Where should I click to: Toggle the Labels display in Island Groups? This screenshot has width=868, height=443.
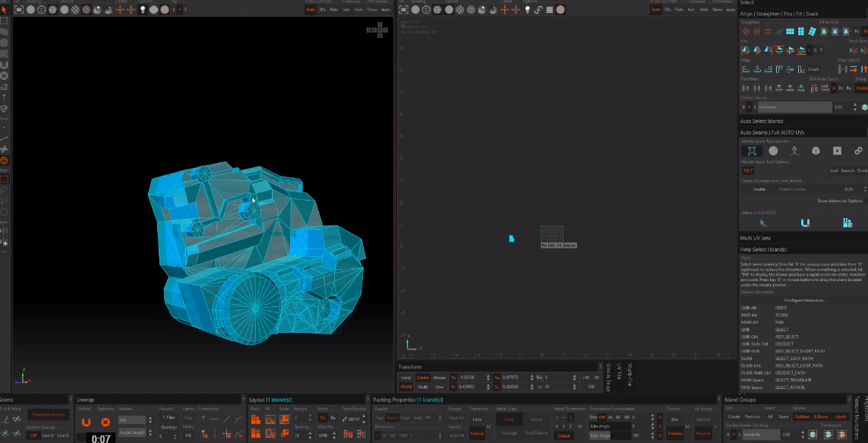coord(840,416)
